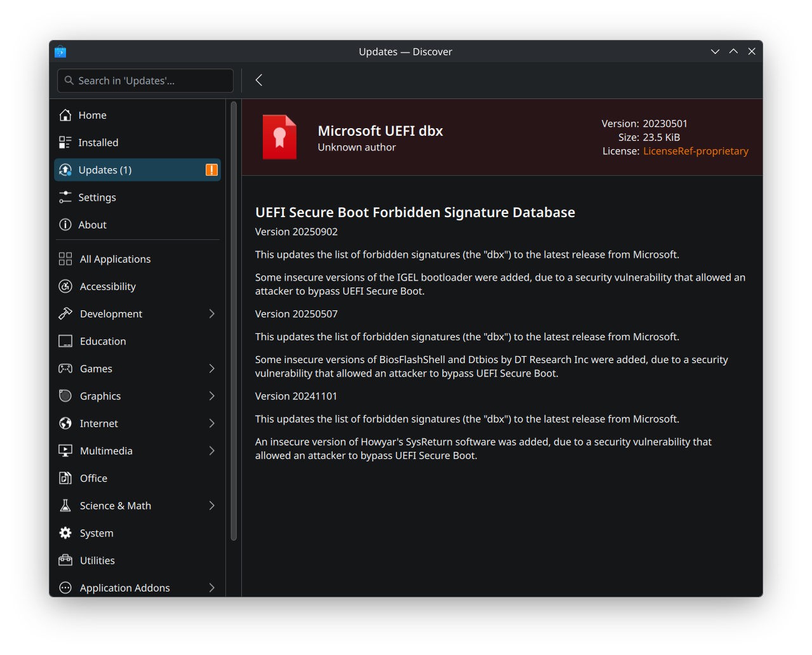Open the Utilities category
The height and width of the screenshot is (655, 812).
click(x=97, y=560)
